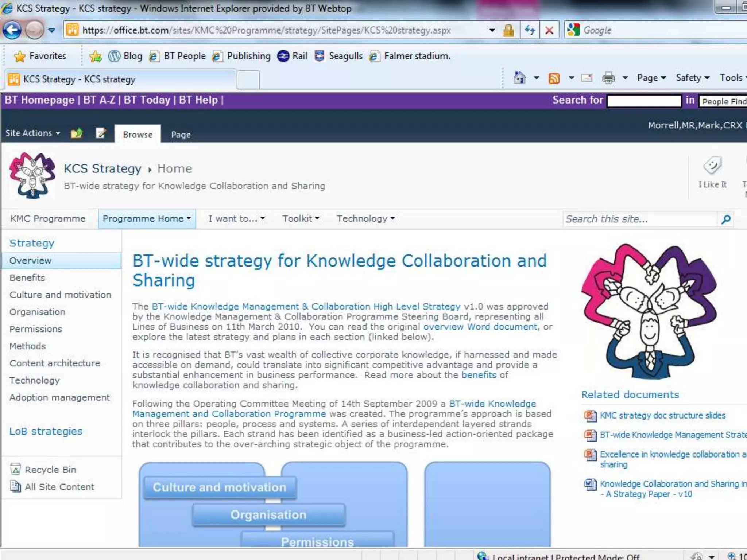Open Culture and motivation sidebar link
This screenshot has height=560, width=747.
(60, 295)
